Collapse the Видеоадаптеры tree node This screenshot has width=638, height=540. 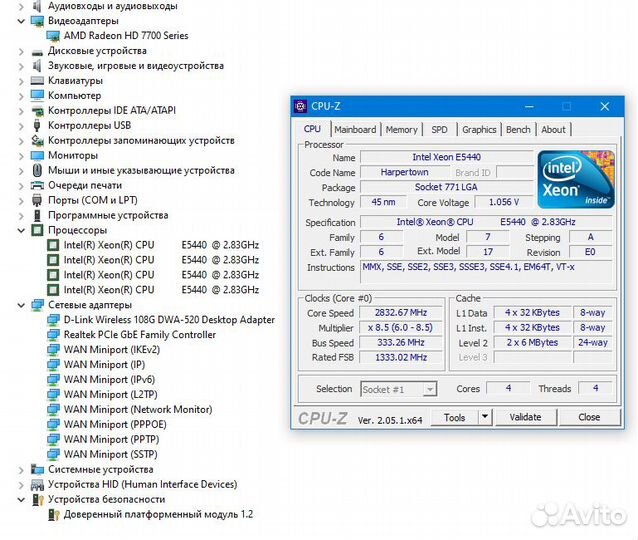coord(21,21)
